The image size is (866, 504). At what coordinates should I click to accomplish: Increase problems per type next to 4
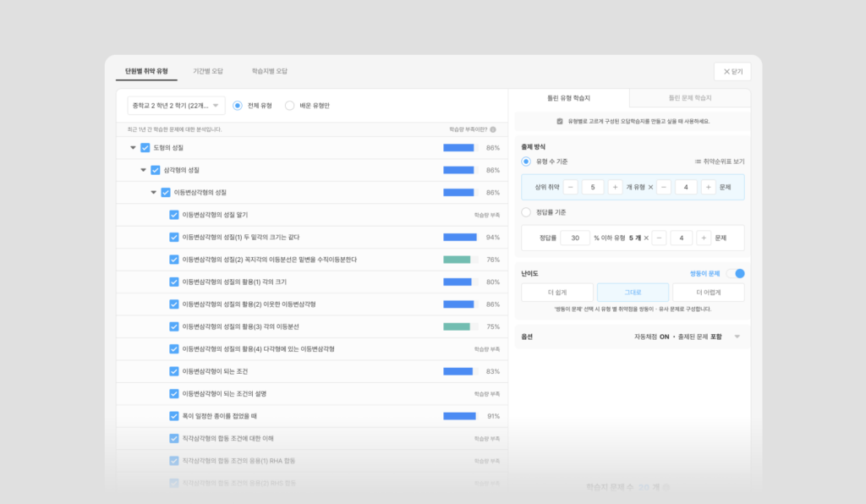708,187
